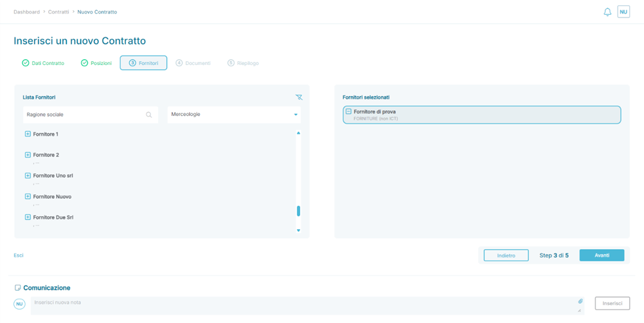644x323 pixels.
Task: Select the Fornitore Nuovo name text
Action: [x=52, y=196]
